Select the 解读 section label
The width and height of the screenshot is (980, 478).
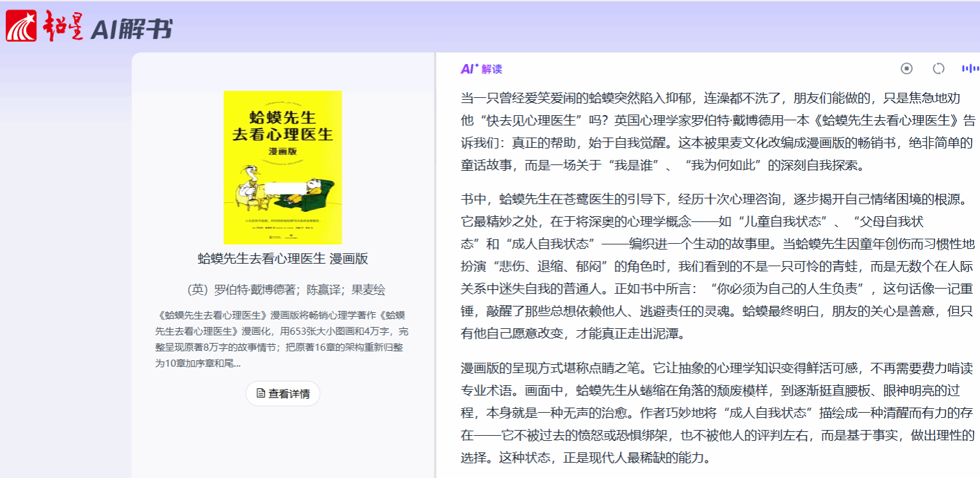pos(492,69)
